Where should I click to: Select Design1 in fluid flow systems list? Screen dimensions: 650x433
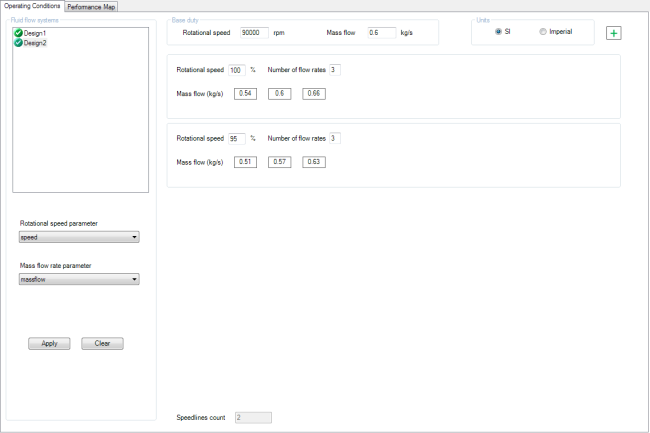(x=35, y=34)
